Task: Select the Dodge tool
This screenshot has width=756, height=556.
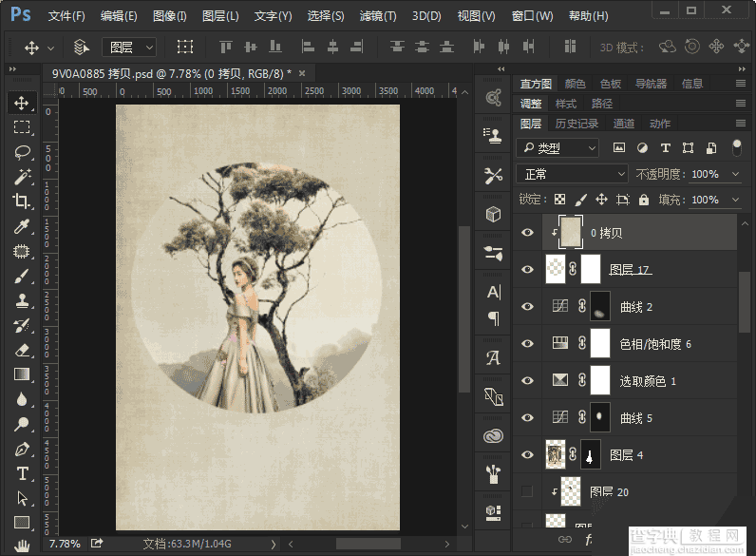Action: click(21, 424)
